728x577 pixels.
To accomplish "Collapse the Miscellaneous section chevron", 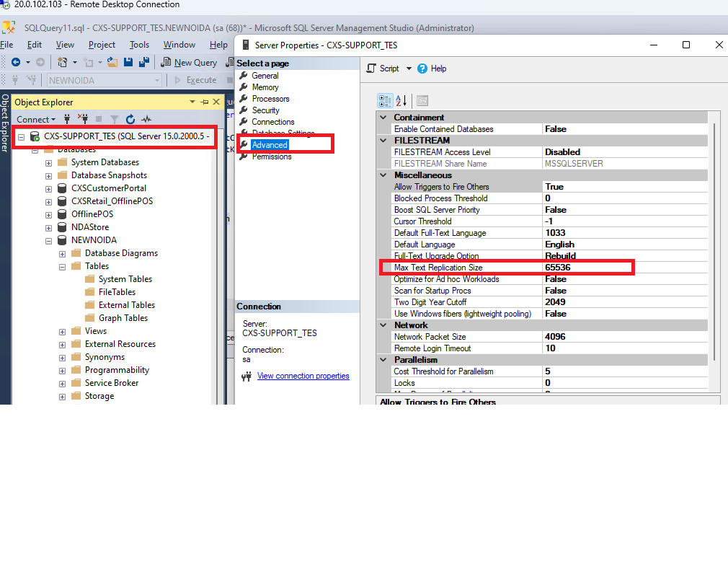I will (x=383, y=175).
